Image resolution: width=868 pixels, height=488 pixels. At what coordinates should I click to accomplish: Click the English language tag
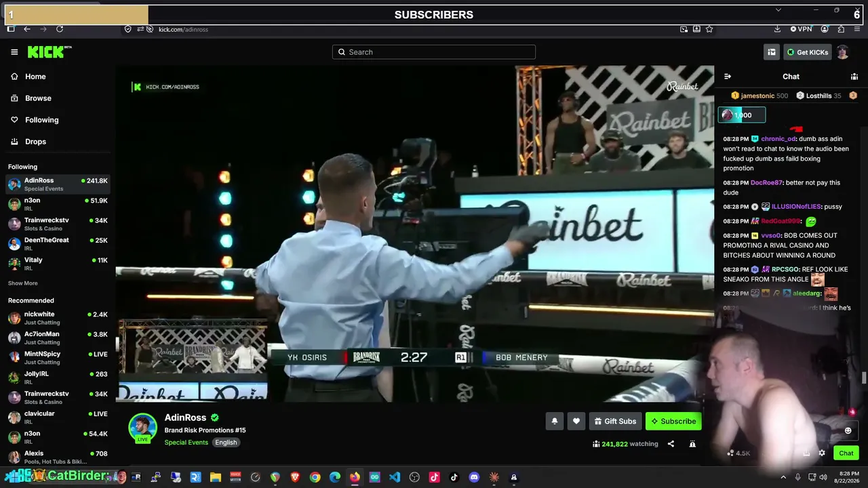click(226, 443)
